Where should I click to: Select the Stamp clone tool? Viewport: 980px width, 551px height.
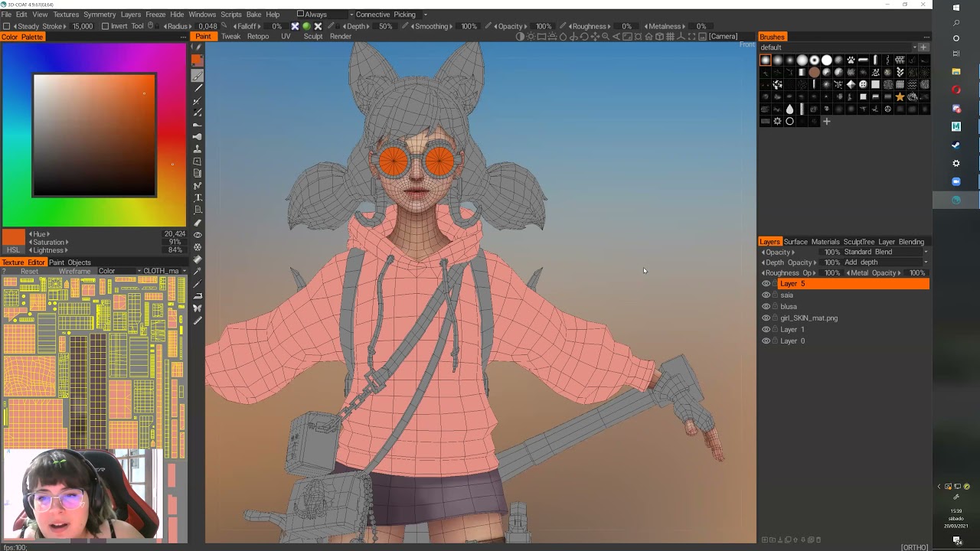[x=198, y=149]
